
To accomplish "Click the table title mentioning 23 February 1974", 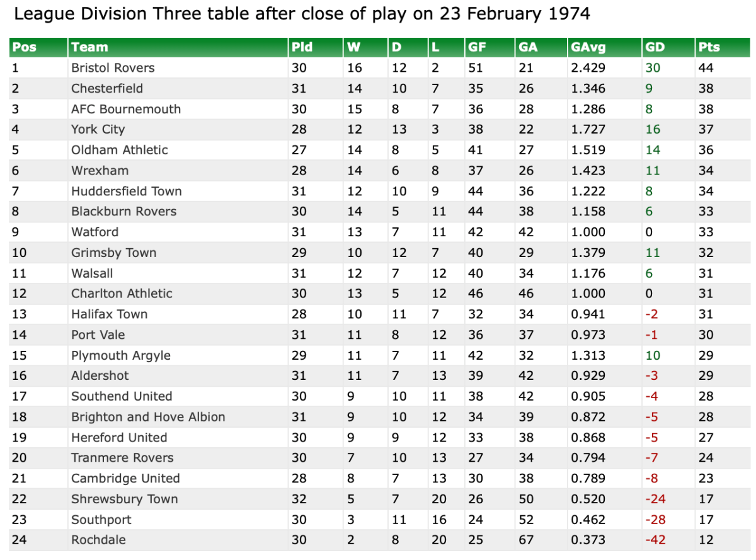I will pos(302,14).
